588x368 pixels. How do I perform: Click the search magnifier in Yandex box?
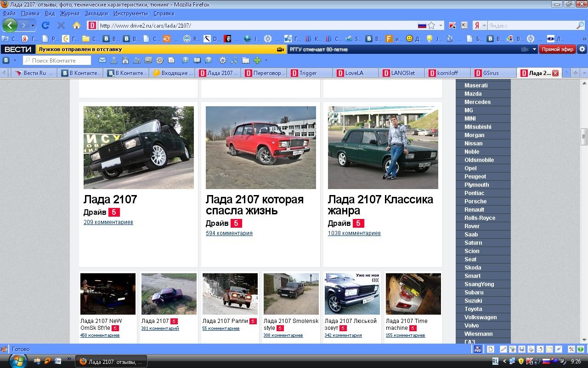click(x=580, y=25)
